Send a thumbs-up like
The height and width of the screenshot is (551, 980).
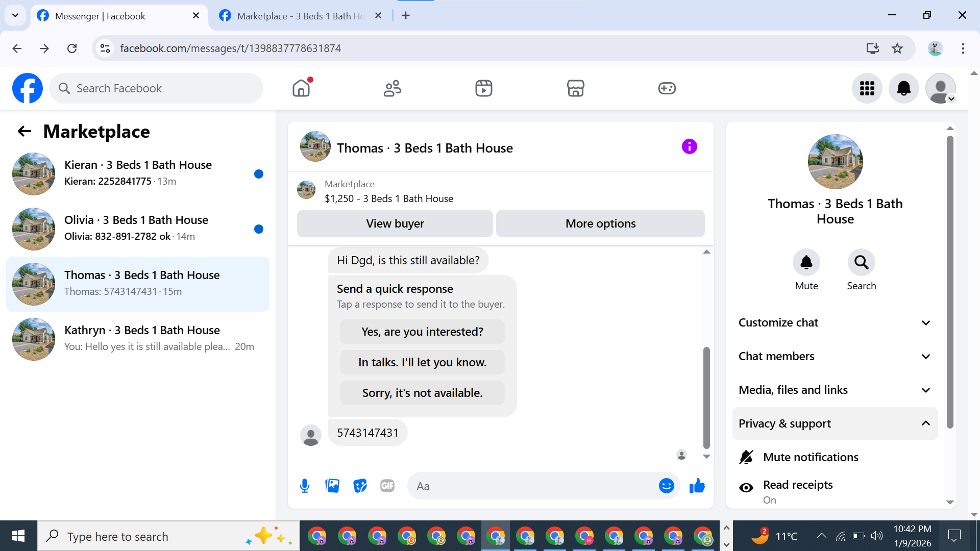tap(697, 486)
